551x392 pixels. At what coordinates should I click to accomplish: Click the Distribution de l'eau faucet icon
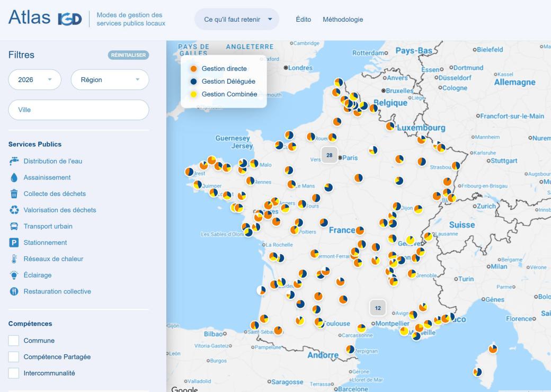pyautogui.click(x=14, y=161)
